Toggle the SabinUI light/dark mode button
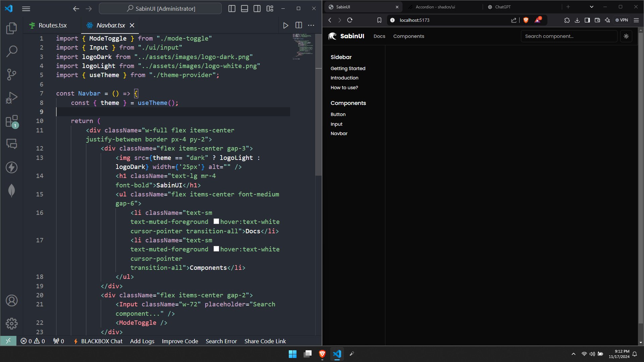 click(x=626, y=36)
